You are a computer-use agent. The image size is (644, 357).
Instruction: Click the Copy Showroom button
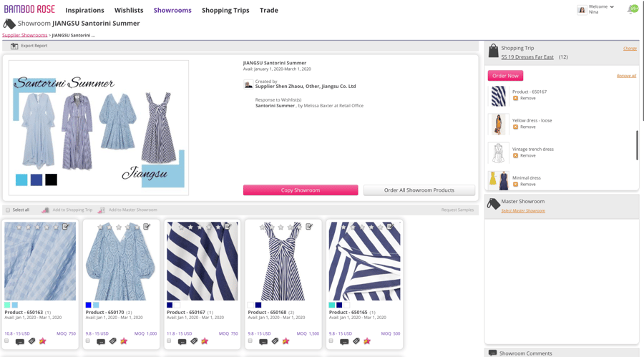pyautogui.click(x=301, y=190)
